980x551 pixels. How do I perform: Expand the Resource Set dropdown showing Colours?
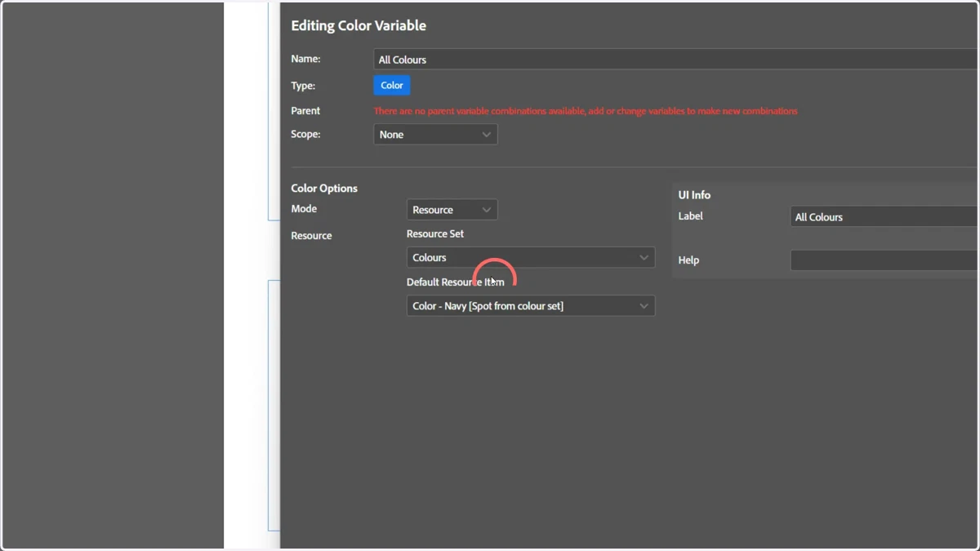click(x=531, y=257)
